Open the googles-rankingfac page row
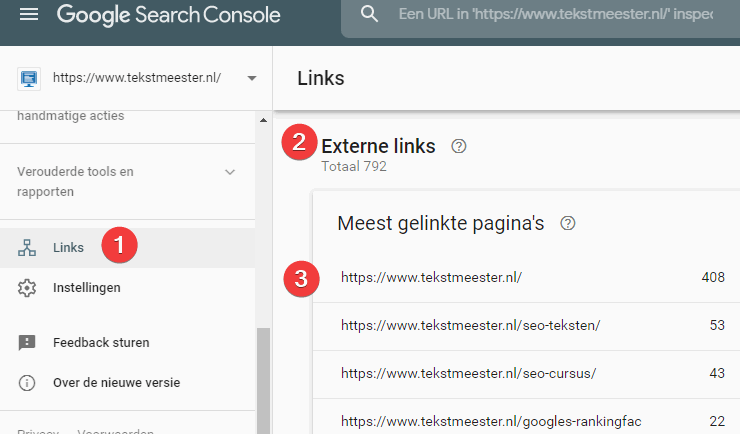This screenshot has height=434, width=740. [x=526, y=417]
